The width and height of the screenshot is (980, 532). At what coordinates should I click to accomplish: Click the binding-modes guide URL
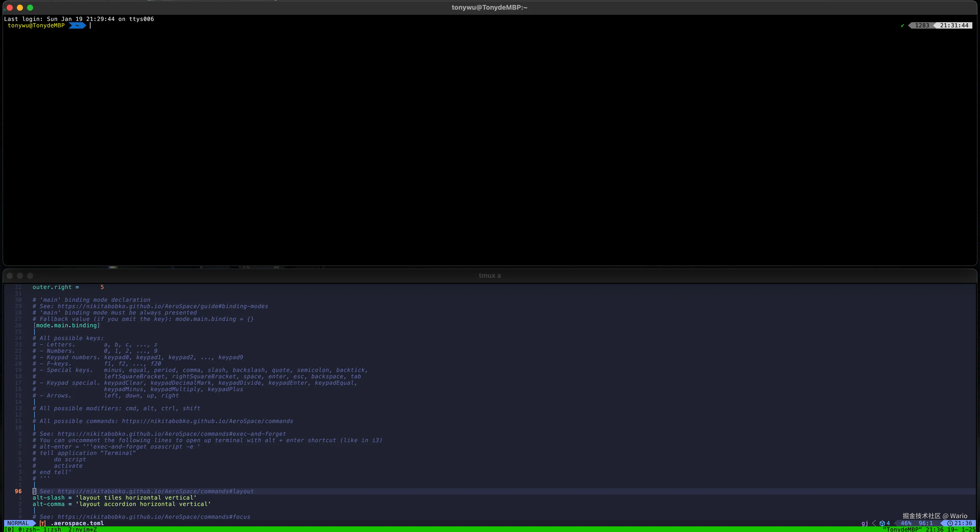click(x=163, y=306)
